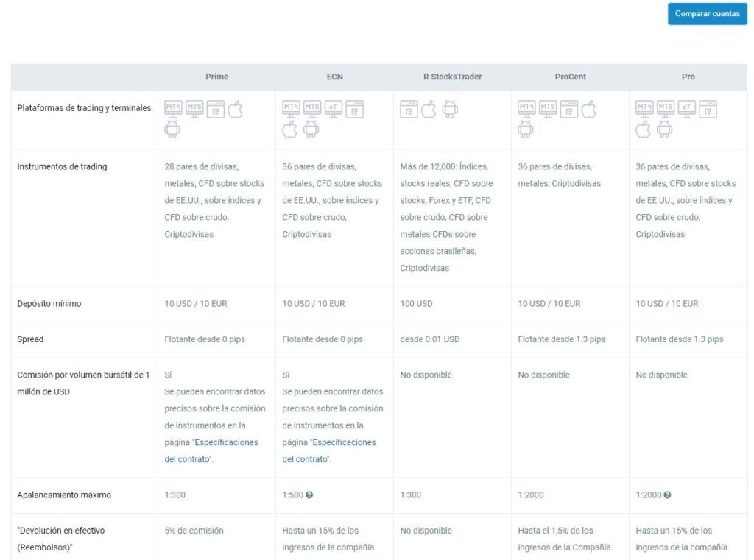Click Pro's 'No disponible' commission cell
The height and width of the screenshot is (560, 754).
click(x=662, y=375)
